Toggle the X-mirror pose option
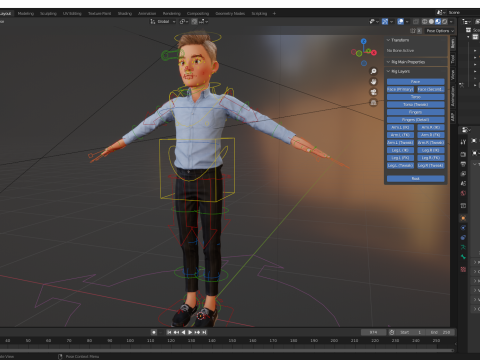This screenshot has height=360, width=480. tap(419, 31)
